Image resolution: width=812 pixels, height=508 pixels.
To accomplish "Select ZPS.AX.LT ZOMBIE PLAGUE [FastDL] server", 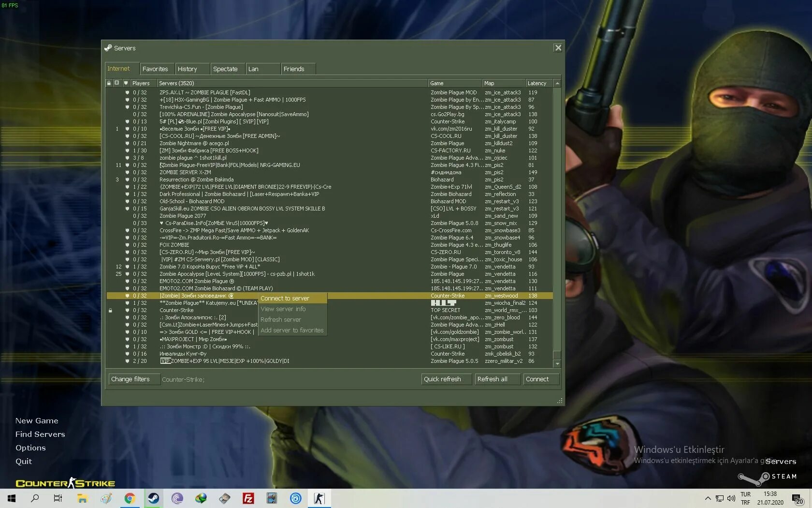I will click(x=329, y=92).
